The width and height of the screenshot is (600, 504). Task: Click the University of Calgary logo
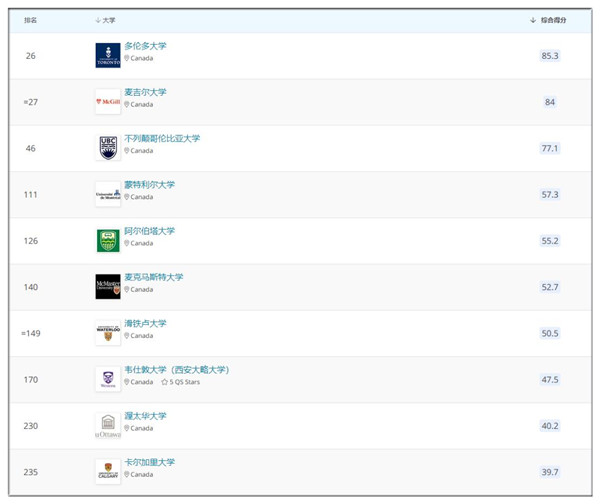[x=108, y=472]
